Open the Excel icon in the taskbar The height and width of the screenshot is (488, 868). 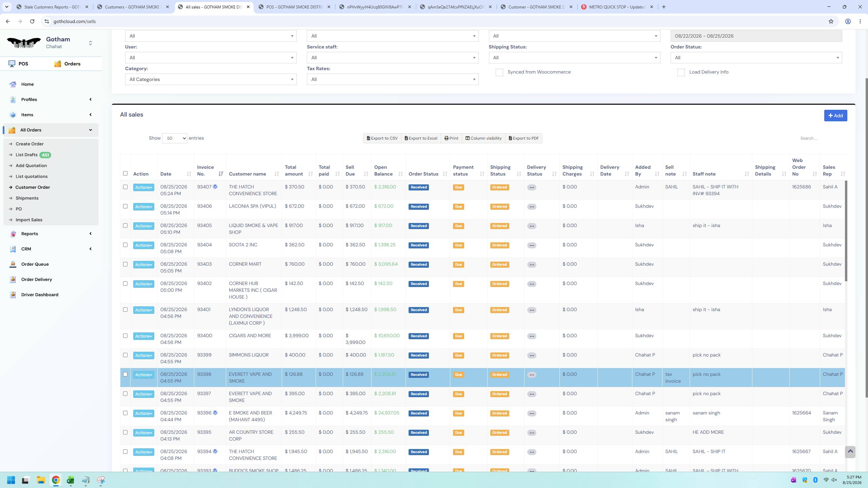pyautogui.click(x=70, y=480)
